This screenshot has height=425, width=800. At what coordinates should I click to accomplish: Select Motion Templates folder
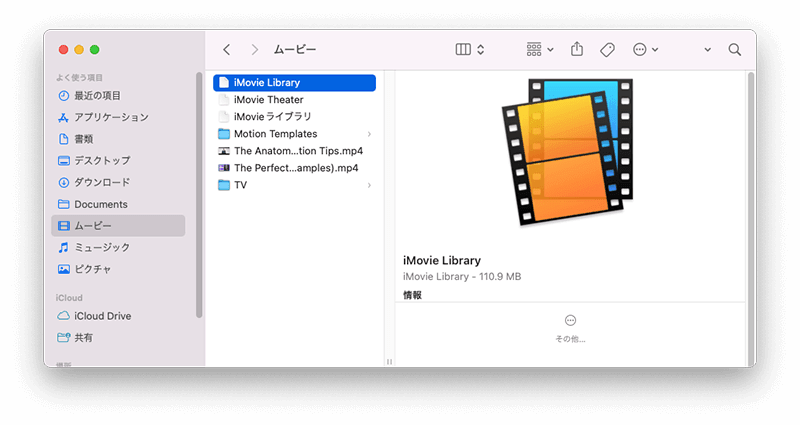coord(294,134)
